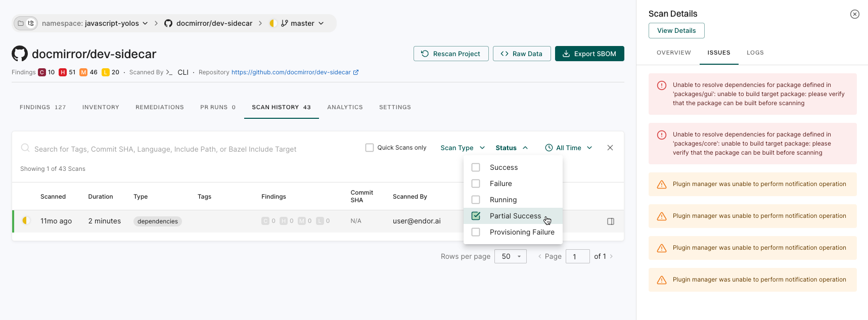
Task: Clear filters with the X icon
Action: [x=610, y=148]
